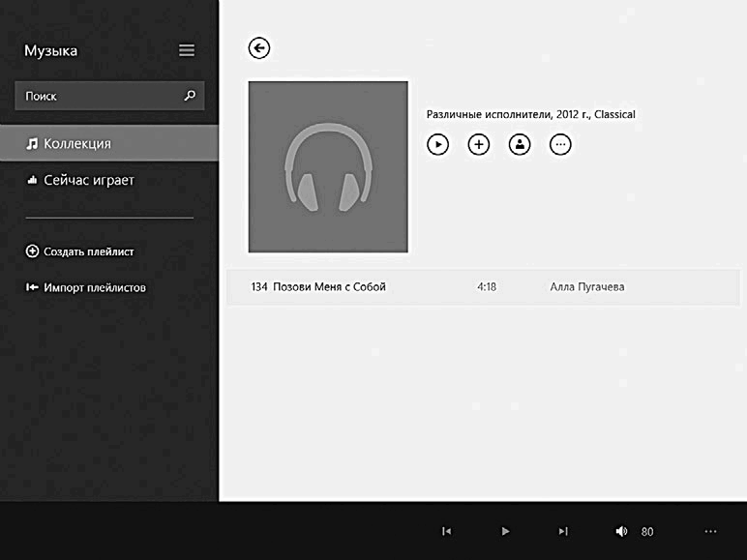The height and width of the screenshot is (560, 747).
Task: Click the back arrow button
Action: tap(258, 48)
